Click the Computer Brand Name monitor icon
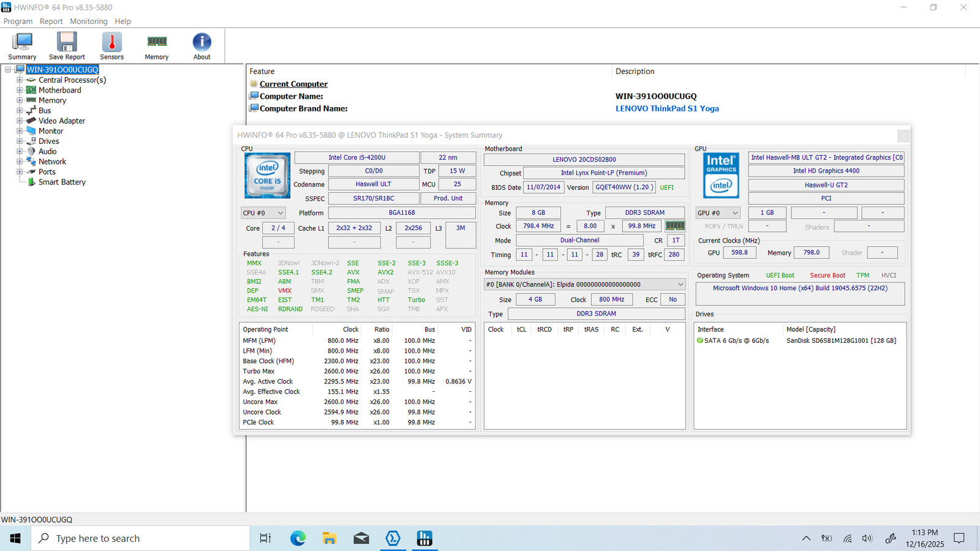Image resolution: width=980 pixels, height=551 pixels. coord(254,108)
